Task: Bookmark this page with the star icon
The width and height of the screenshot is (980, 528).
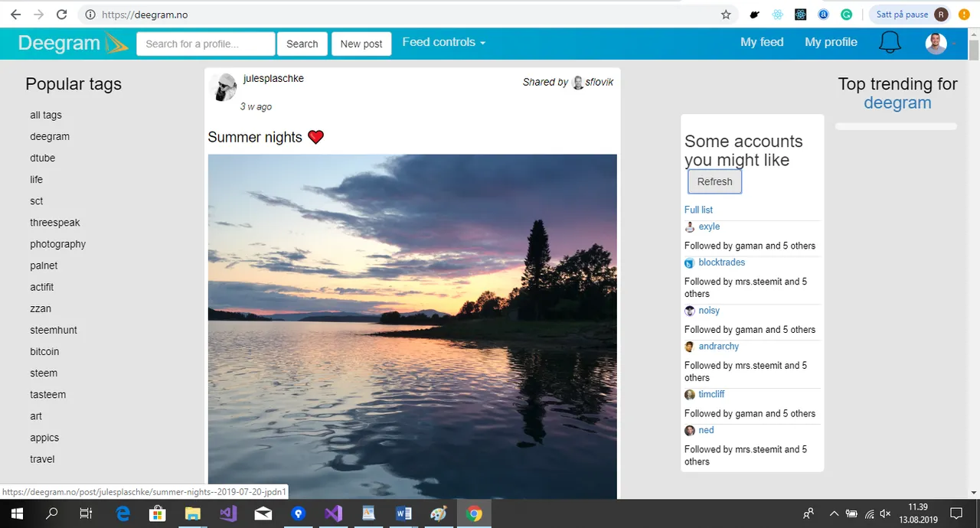Action: (726, 15)
